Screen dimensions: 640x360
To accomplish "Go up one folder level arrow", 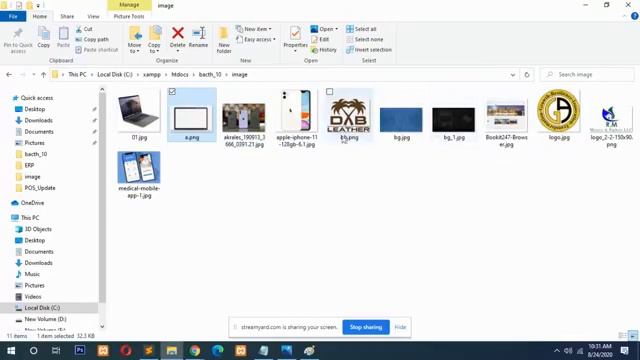I will click(x=43, y=75).
